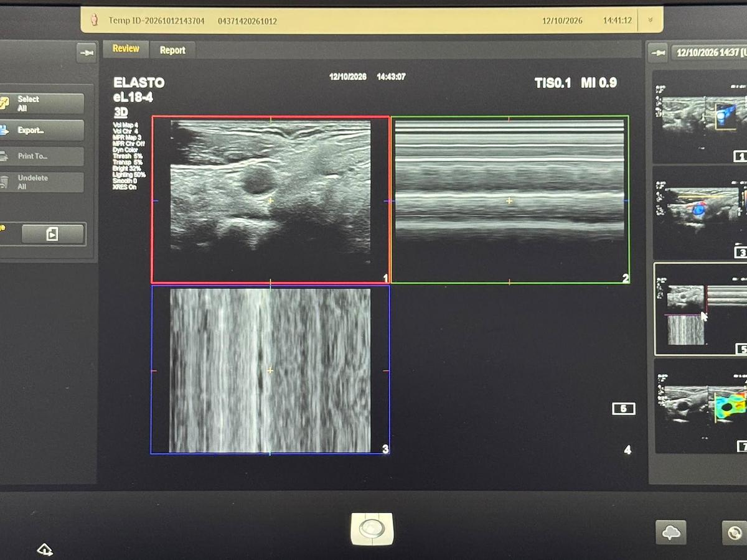Expand the patient header bar chevron
The image size is (747, 560).
point(651,20)
